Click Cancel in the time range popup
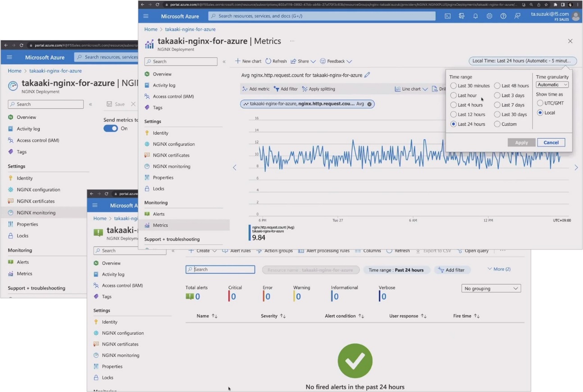The height and width of the screenshot is (392, 583). [x=551, y=142]
